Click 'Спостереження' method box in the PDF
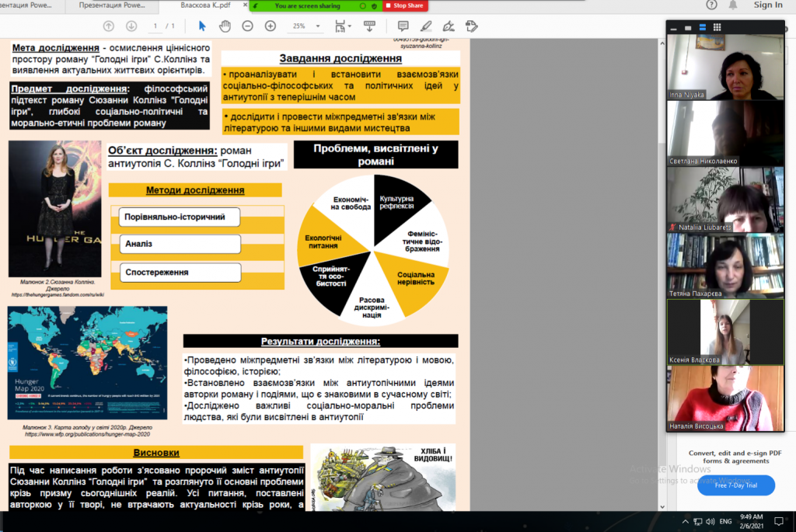Image resolution: width=796 pixels, height=532 pixels. coord(180,273)
